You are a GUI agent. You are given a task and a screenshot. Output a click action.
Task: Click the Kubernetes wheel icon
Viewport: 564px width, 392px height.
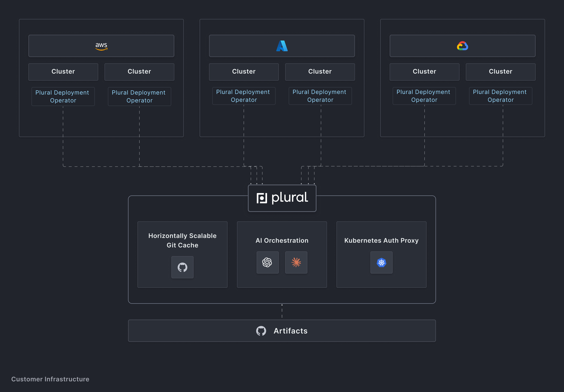pyautogui.click(x=381, y=263)
